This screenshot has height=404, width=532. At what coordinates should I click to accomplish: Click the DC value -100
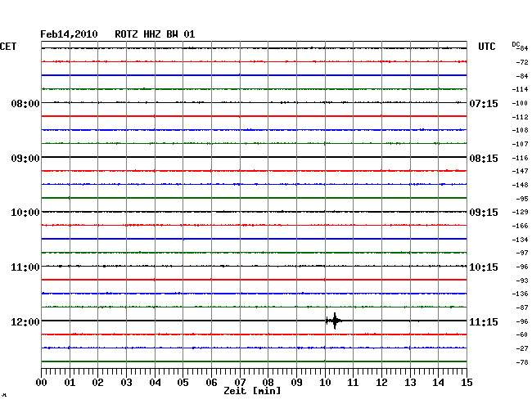point(520,103)
